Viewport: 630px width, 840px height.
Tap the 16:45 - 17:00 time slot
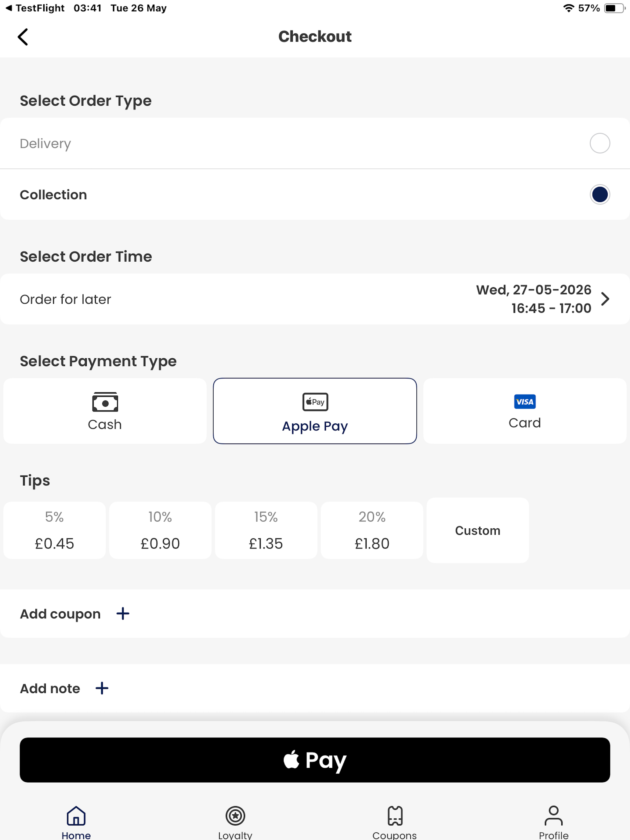[551, 308]
